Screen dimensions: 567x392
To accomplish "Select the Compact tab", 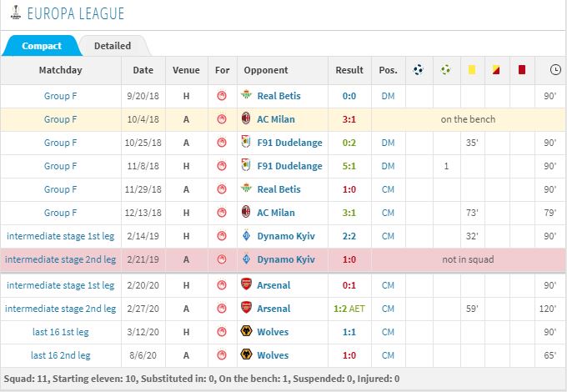I will [42, 46].
